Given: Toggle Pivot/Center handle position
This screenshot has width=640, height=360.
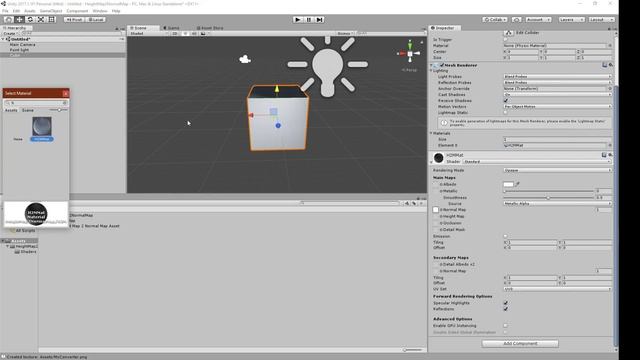Looking at the screenshot, I should tap(74, 20).
